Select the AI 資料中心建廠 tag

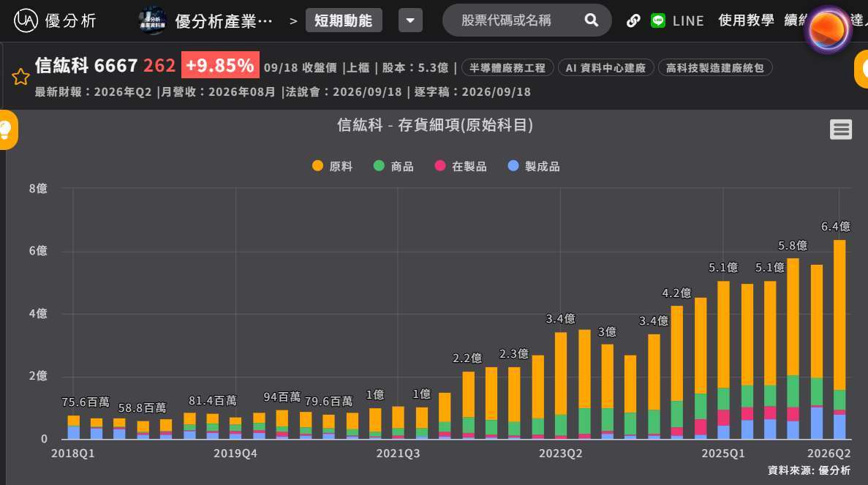pyautogui.click(x=605, y=67)
